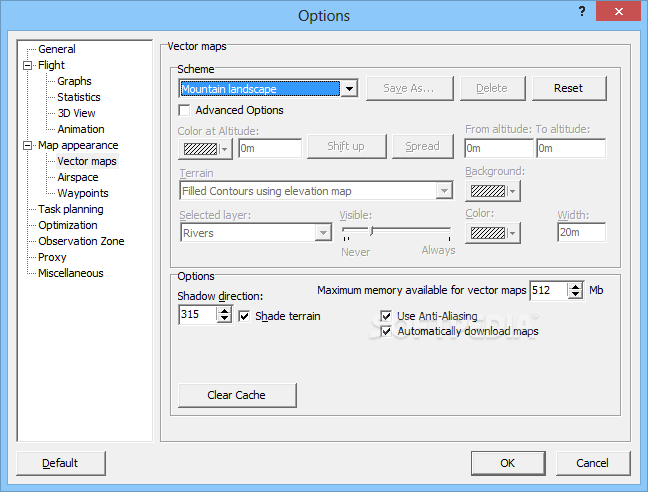Collapse the Map appearance node
This screenshot has height=492, width=648.
pos(28,145)
